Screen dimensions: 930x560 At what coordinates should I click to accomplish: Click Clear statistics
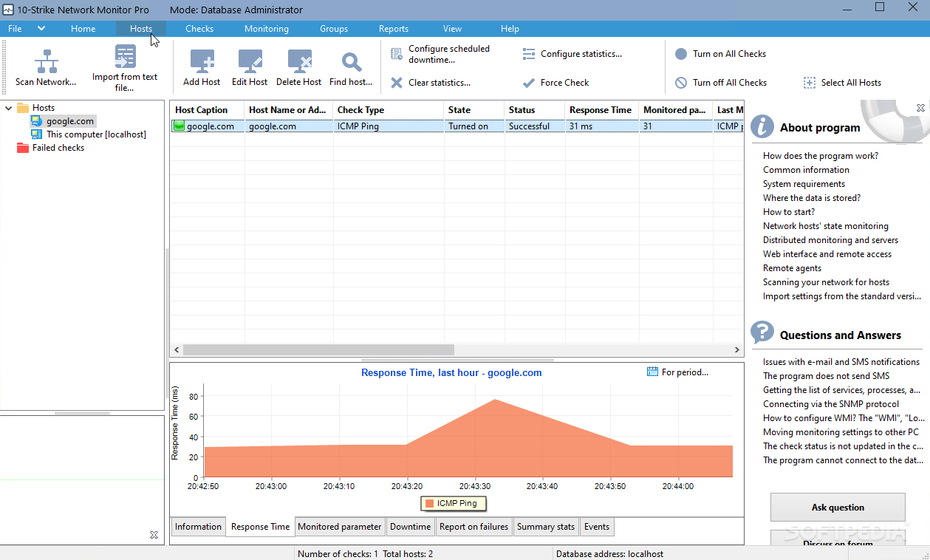431,83
